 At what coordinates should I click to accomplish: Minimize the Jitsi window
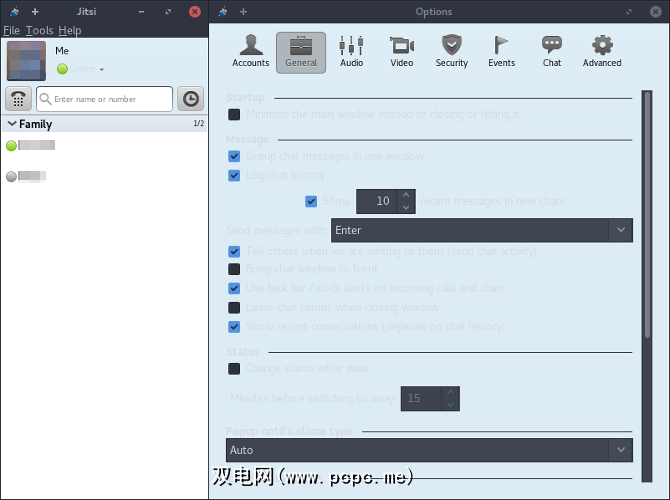pos(141,12)
